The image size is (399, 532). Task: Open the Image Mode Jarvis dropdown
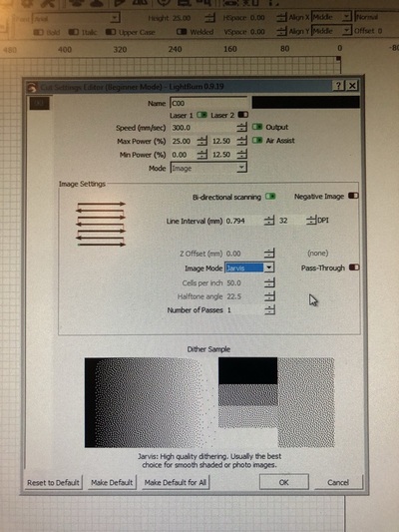[x=249, y=268]
